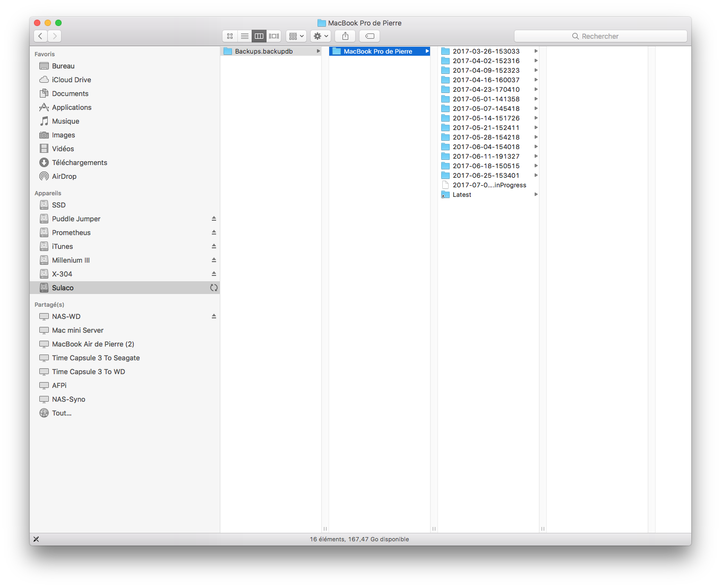Expand backup folder 2017-03-26-153033
Image resolution: width=721 pixels, height=588 pixels.
[x=536, y=51]
